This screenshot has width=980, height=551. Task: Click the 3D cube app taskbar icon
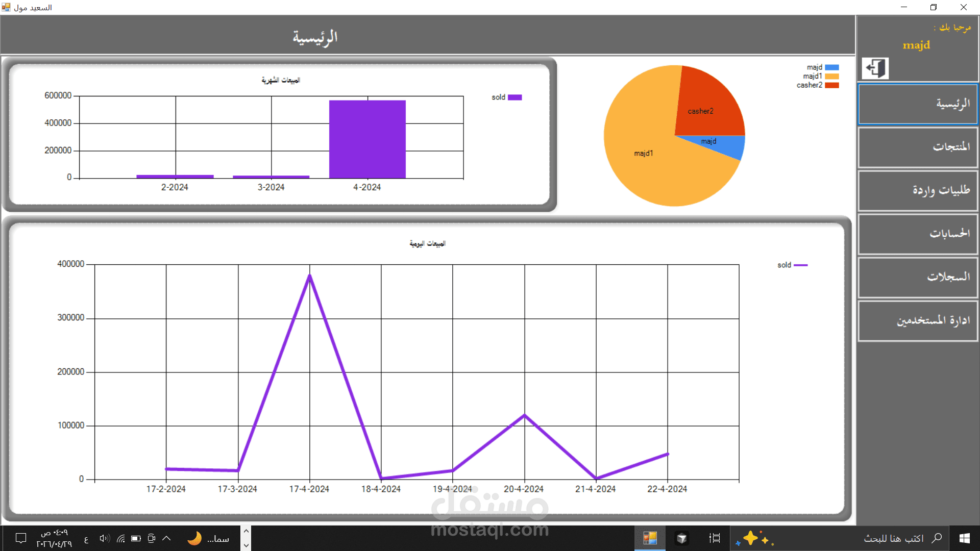682,538
